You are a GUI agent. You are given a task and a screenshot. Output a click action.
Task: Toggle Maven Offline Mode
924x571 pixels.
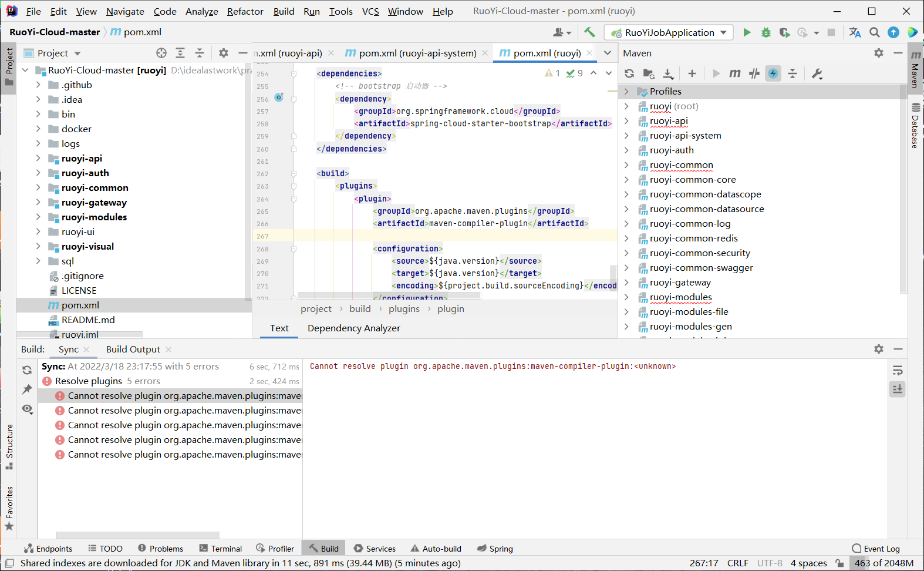(754, 73)
